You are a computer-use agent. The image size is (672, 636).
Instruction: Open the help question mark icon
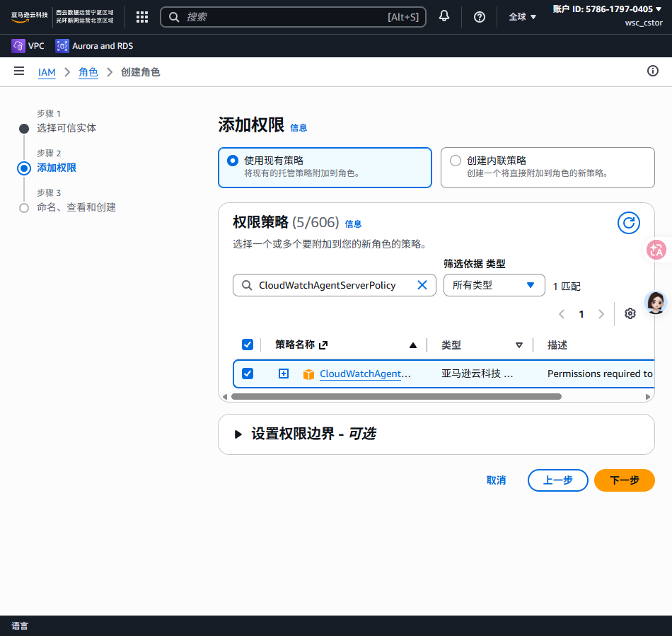coord(479,17)
